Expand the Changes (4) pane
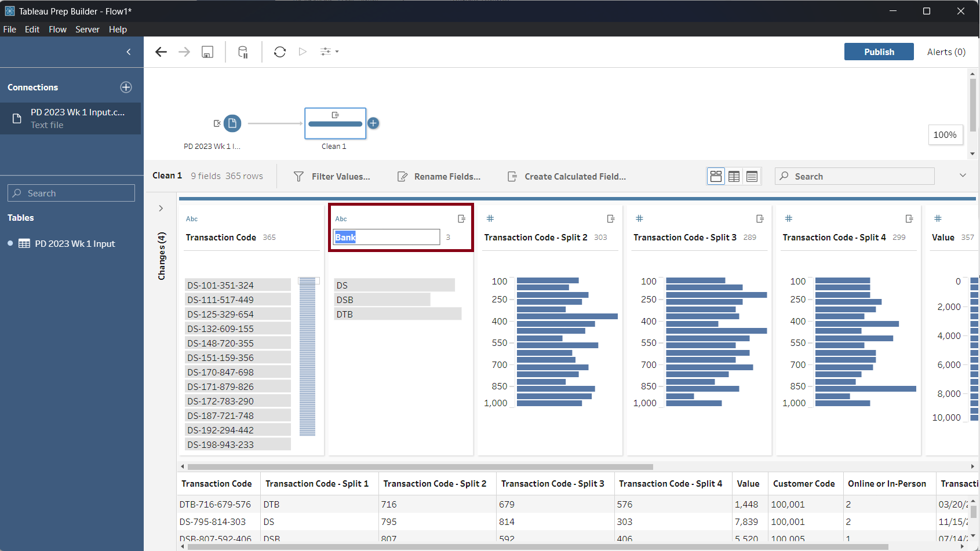The height and width of the screenshot is (551, 980). pyautogui.click(x=161, y=209)
